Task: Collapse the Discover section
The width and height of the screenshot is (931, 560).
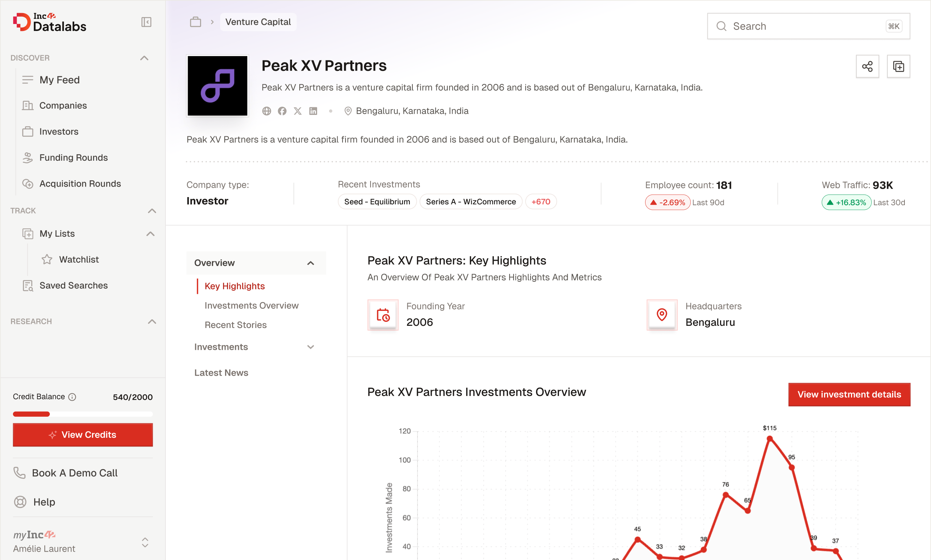Action: (x=144, y=58)
